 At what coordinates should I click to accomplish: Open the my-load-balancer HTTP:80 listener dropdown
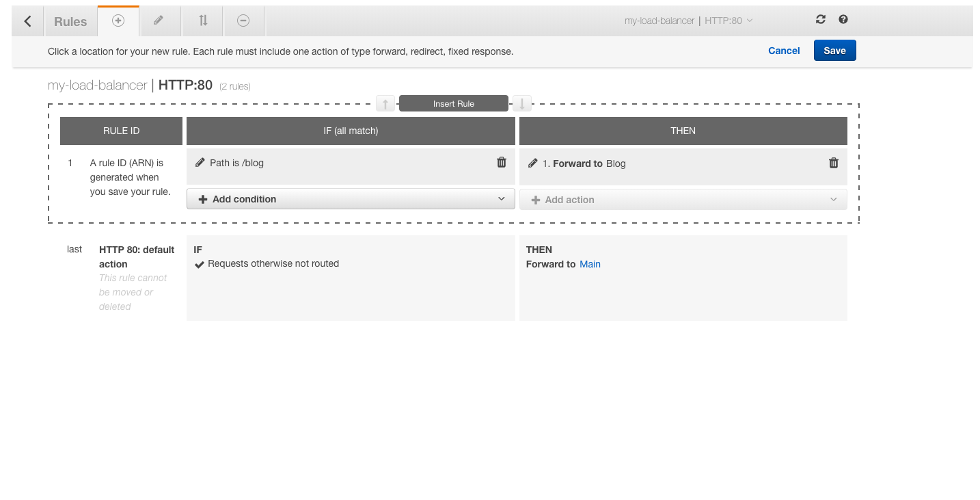[688, 21]
